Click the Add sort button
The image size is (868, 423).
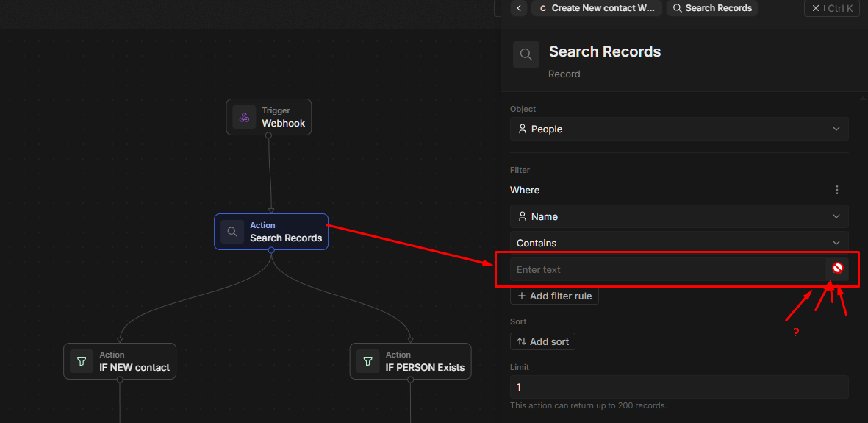click(x=542, y=341)
